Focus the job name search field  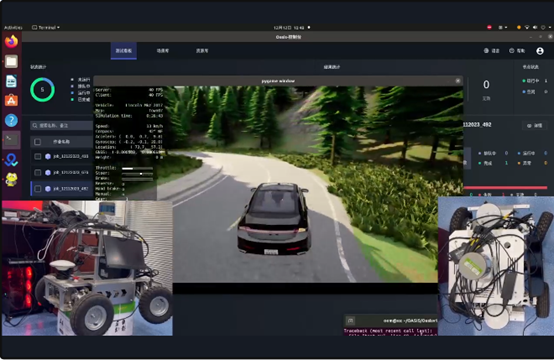(x=62, y=125)
